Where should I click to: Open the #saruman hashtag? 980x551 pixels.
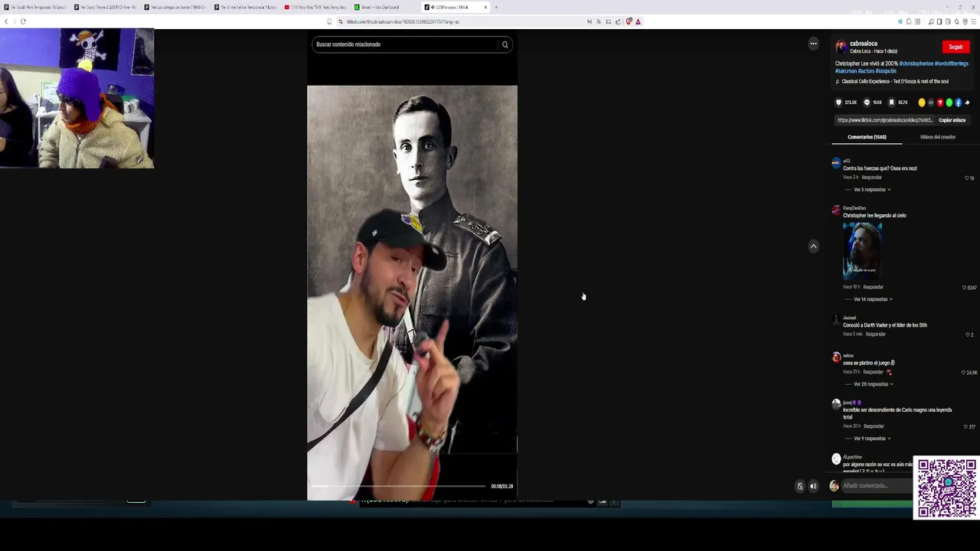(x=846, y=71)
